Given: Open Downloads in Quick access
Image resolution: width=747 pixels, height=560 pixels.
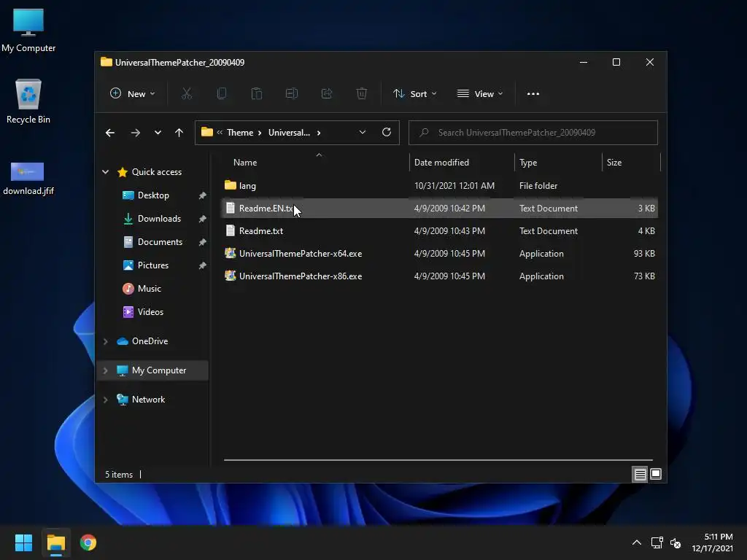Looking at the screenshot, I should [x=159, y=219].
